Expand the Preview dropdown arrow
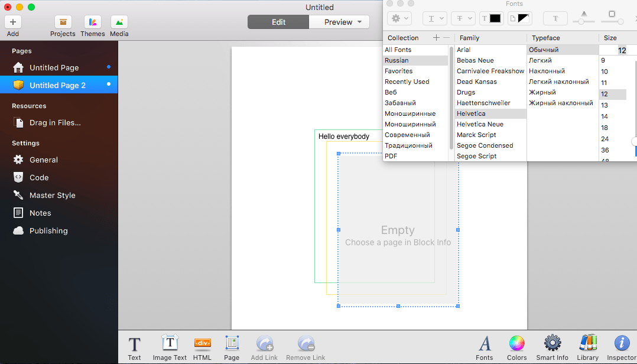The height and width of the screenshot is (364, 637). [x=359, y=22]
